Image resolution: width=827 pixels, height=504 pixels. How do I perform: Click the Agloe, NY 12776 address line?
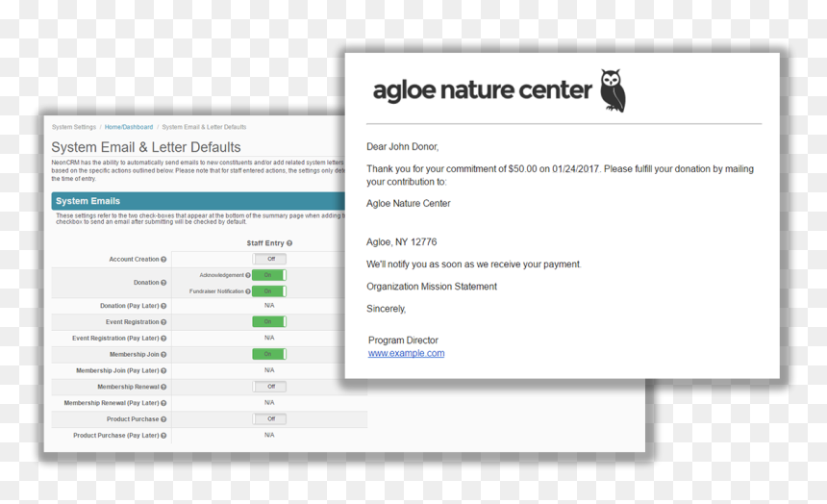tap(401, 242)
